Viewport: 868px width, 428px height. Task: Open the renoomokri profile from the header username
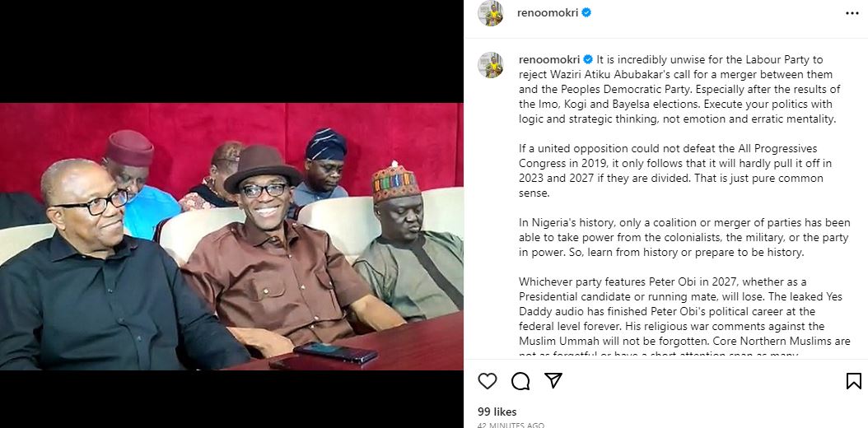coord(548,13)
